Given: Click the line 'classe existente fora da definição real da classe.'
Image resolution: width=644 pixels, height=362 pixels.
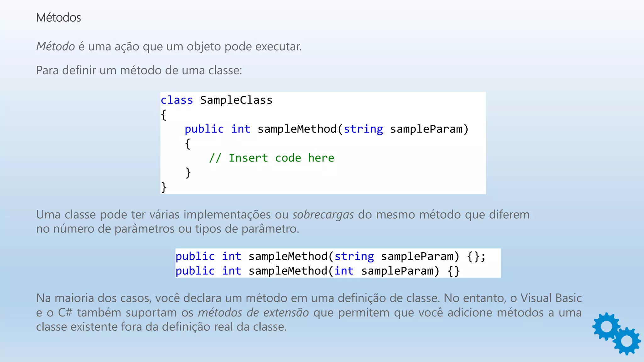Looking at the screenshot, I should coord(161,327).
